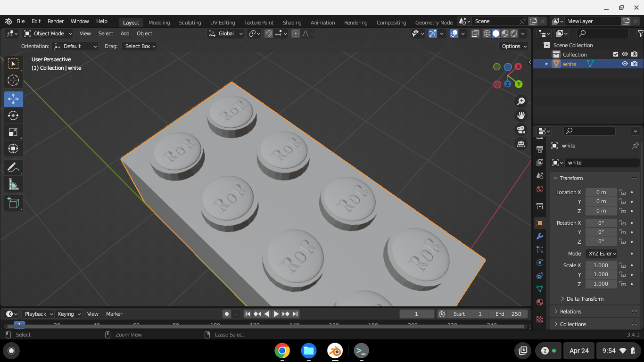This screenshot has width=644, height=362.
Task: Open the Modifiers wrench tab
Action: (540, 236)
